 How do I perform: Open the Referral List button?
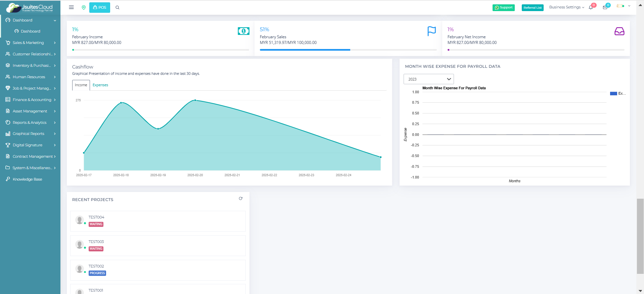(x=533, y=7)
